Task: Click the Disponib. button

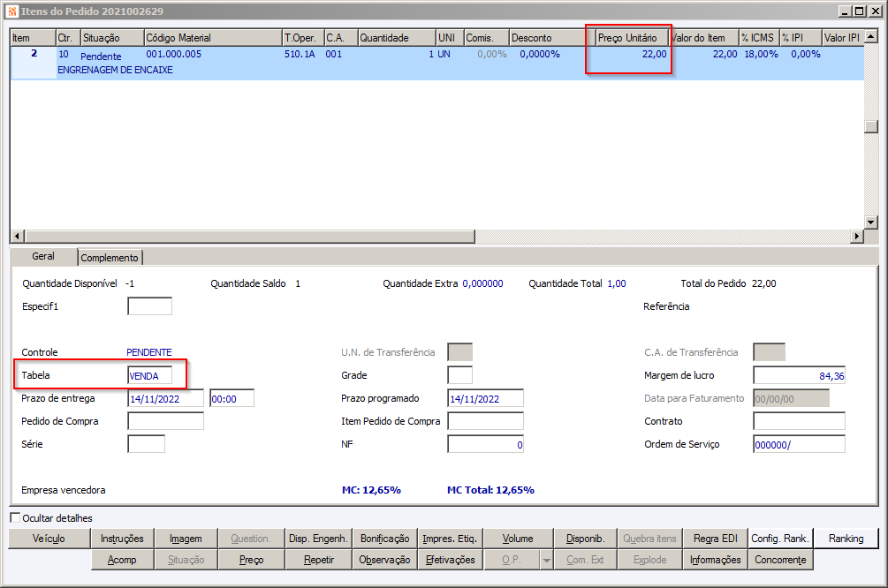Action: coord(586,539)
